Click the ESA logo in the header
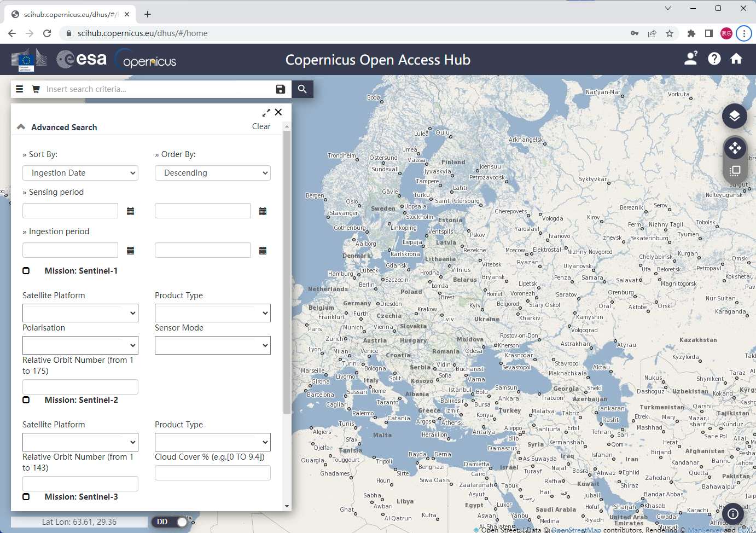 [x=82, y=59]
